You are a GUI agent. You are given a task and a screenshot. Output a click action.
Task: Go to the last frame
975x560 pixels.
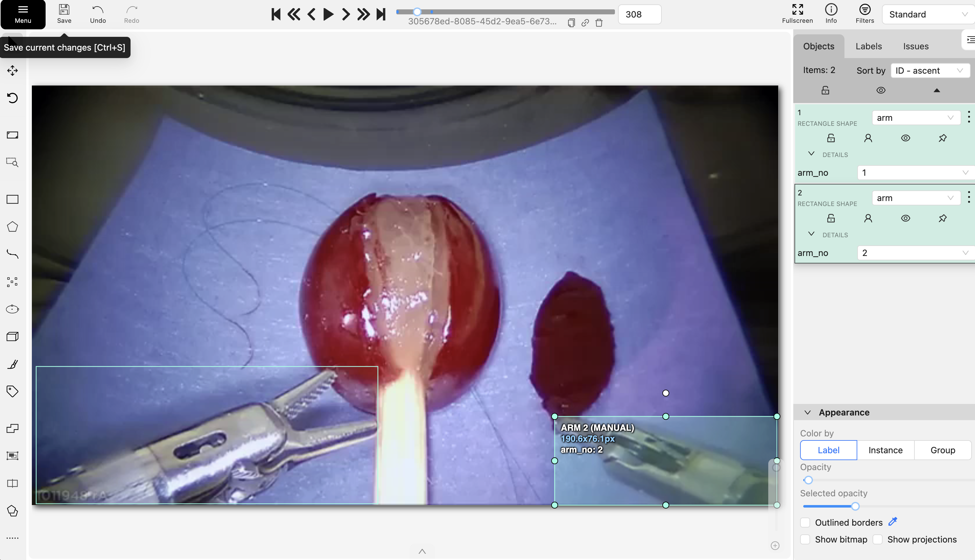[381, 14]
